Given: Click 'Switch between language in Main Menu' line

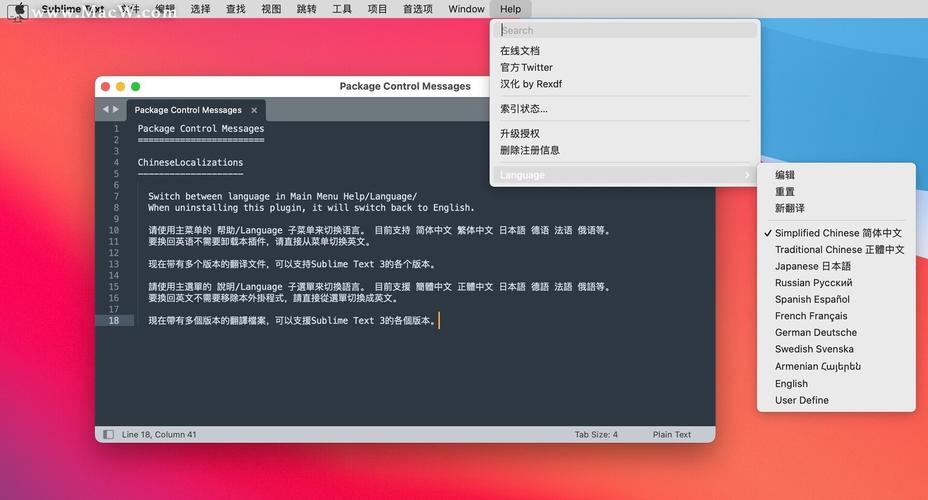Looking at the screenshot, I should pos(282,196).
